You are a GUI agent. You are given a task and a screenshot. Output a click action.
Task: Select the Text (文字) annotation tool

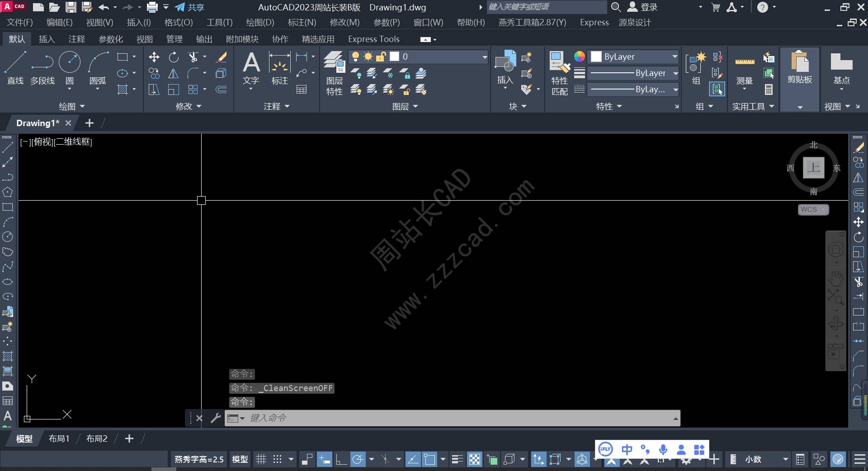pyautogui.click(x=251, y=68)
